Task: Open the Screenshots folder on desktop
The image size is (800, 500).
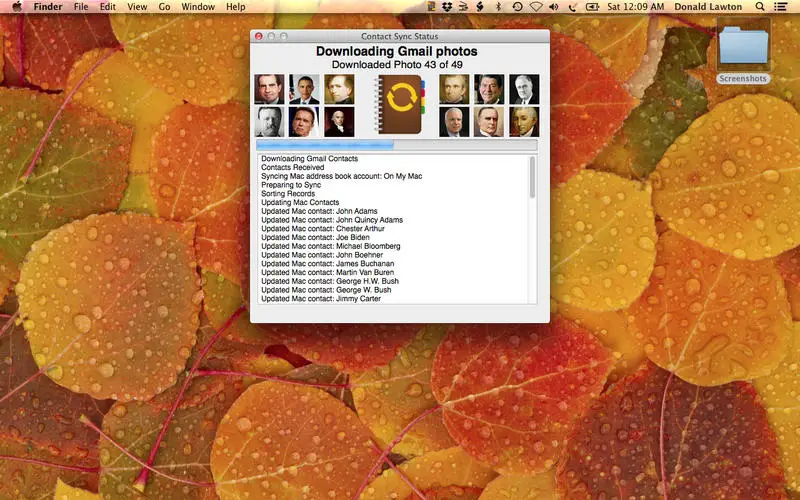Action: [x=743, y=51]
